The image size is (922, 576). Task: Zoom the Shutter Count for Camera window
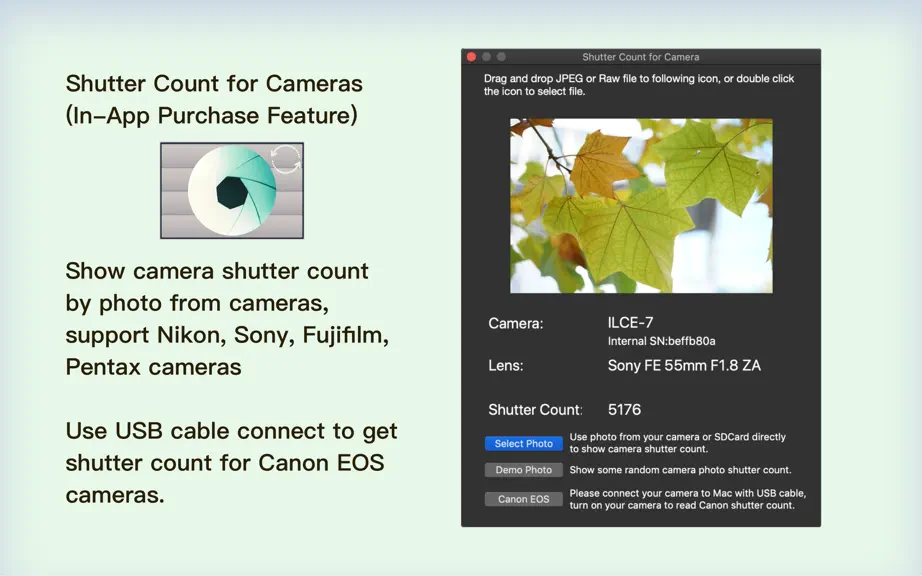(x=501, y=57)
